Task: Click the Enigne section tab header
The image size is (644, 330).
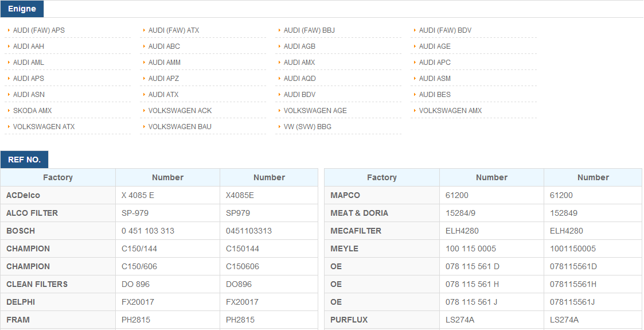Action: coord(22,9)
